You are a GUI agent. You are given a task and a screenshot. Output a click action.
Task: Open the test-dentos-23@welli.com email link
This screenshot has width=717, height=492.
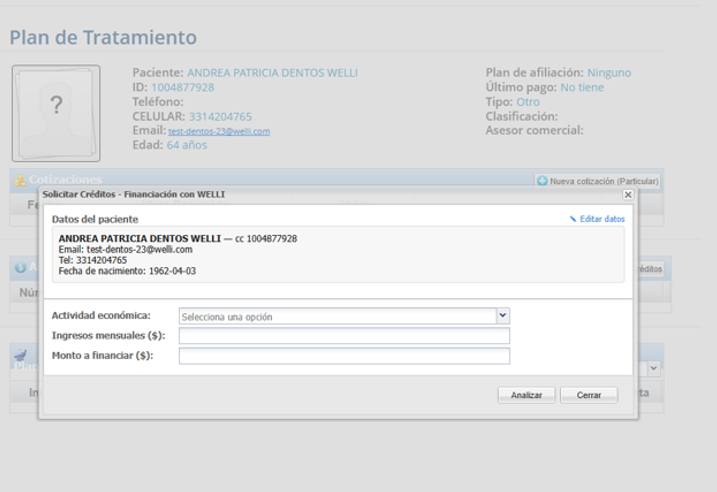219,132
